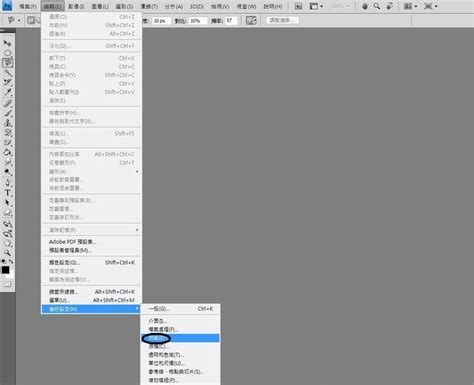The image size is (474, 385).
Task: Select the Shape tool
Action: 7,213
